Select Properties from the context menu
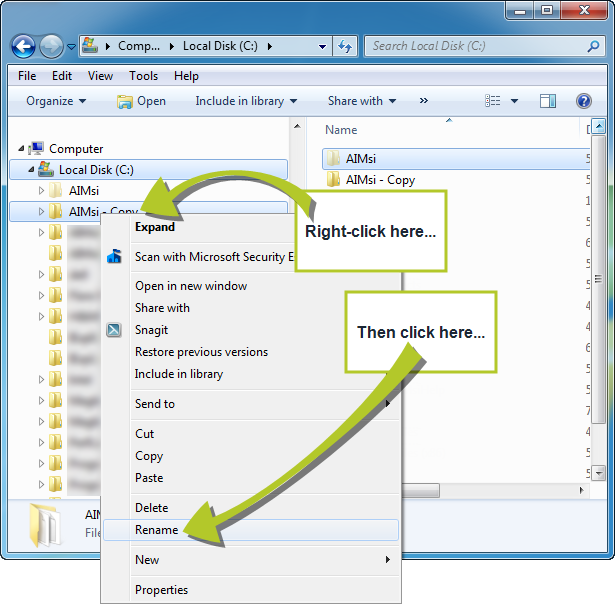Screen dimensions: 615x609 point(161,590)
